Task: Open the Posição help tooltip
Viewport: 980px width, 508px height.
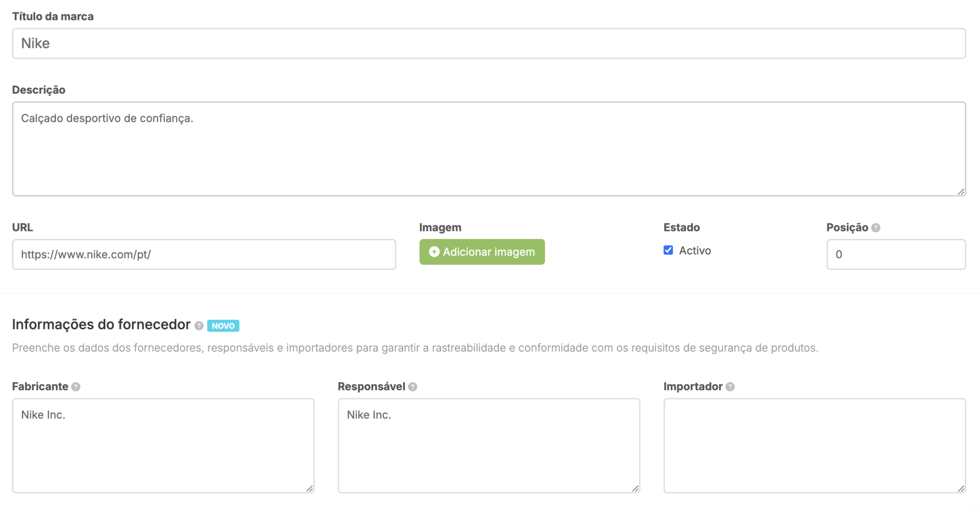Action: tap(876, 227)
